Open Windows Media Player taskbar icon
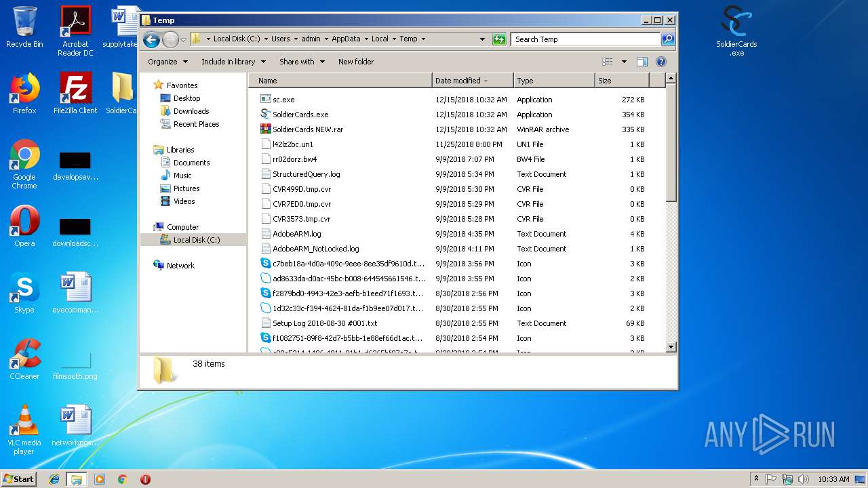This screenshot has height=488, width=868. (100, 479)
